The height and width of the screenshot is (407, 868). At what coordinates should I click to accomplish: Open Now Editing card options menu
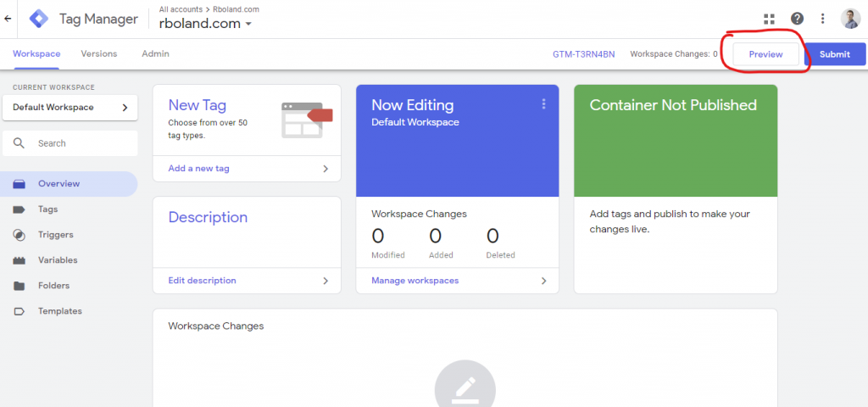[543, 104]
